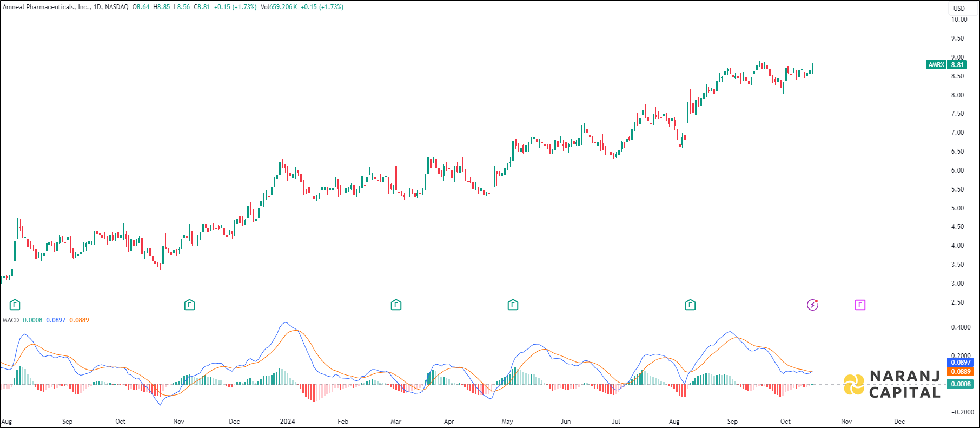
Task: Select the earnings marker near May 2024
Action: (513, 305)
